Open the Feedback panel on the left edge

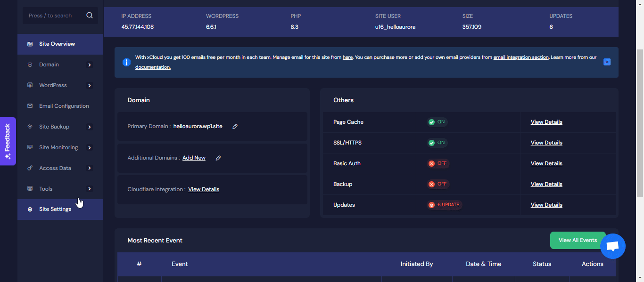(x=7, y=141)
